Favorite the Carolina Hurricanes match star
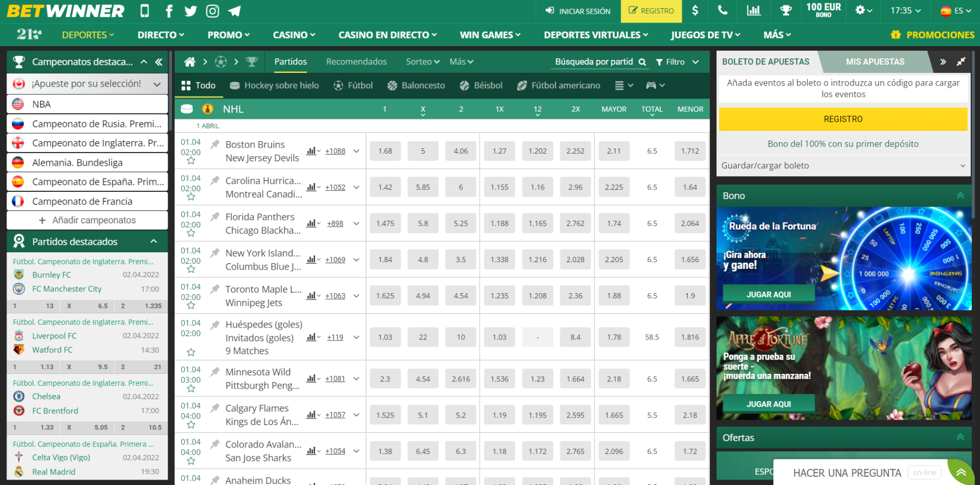 191,197
